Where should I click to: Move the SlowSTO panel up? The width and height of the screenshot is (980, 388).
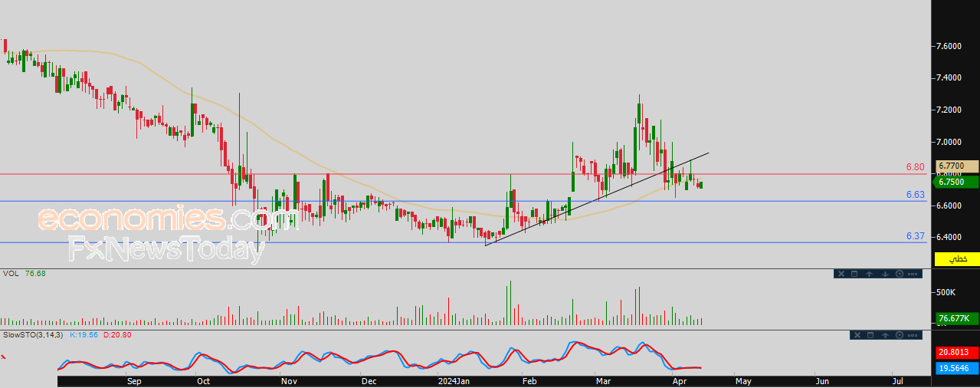tap(885, 335)
